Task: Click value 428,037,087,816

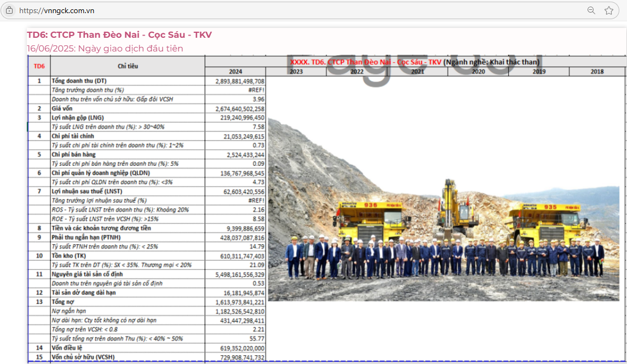Action: 242,238
